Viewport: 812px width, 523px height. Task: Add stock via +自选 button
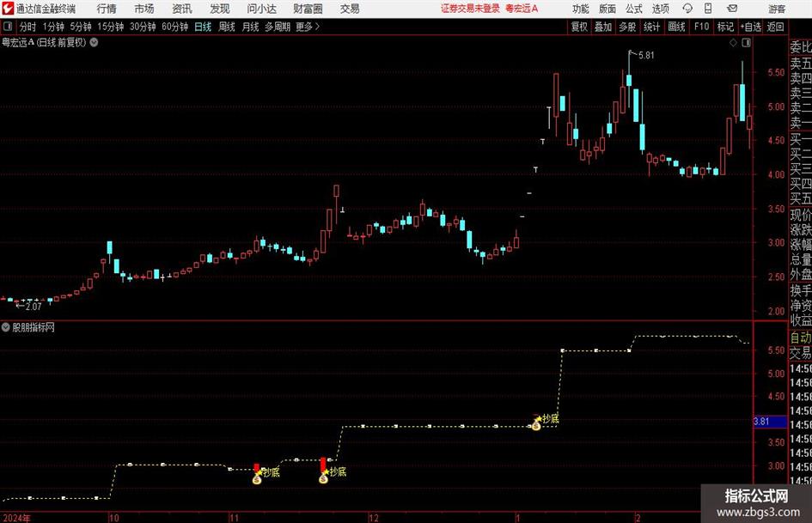pos(750,27)
